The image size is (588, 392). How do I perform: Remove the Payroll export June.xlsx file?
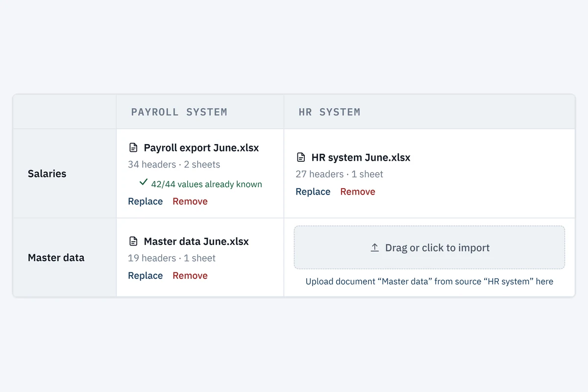tap(190, 201)
